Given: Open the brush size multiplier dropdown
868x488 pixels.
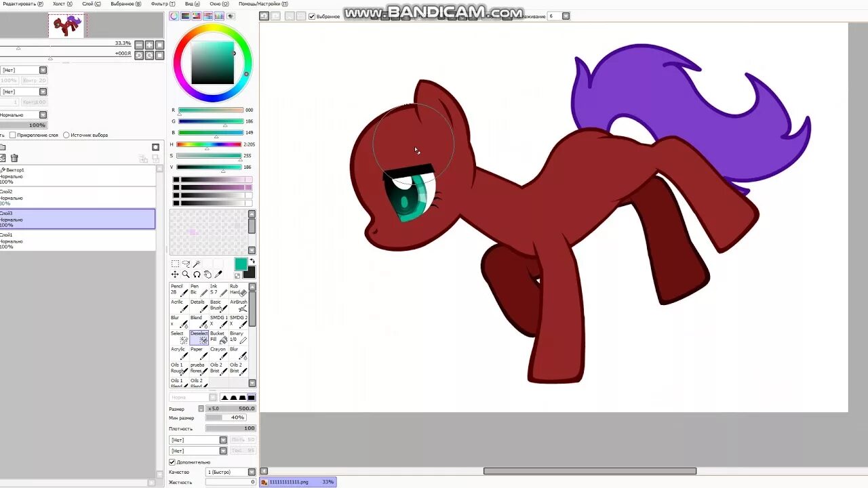Looking at the screenshot, I should 201,409.
